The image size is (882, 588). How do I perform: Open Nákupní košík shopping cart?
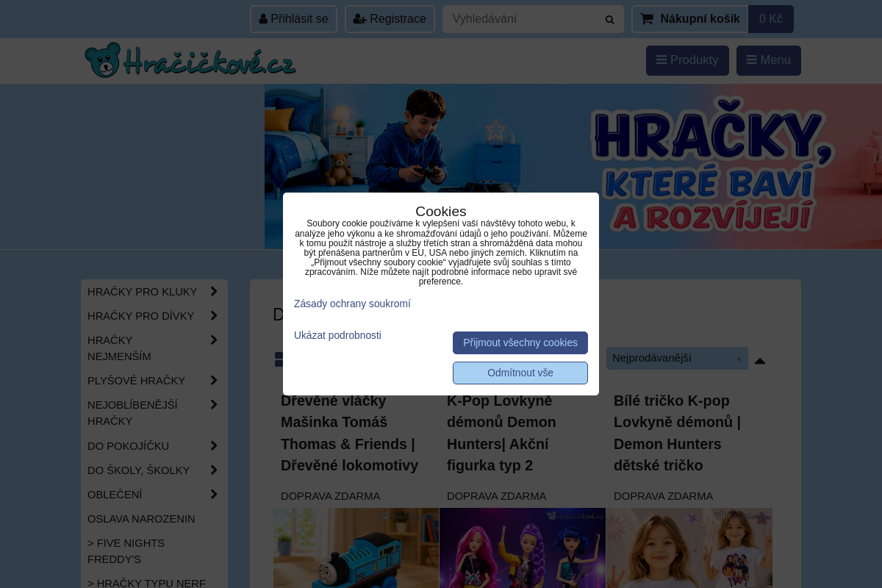point(690,19)
